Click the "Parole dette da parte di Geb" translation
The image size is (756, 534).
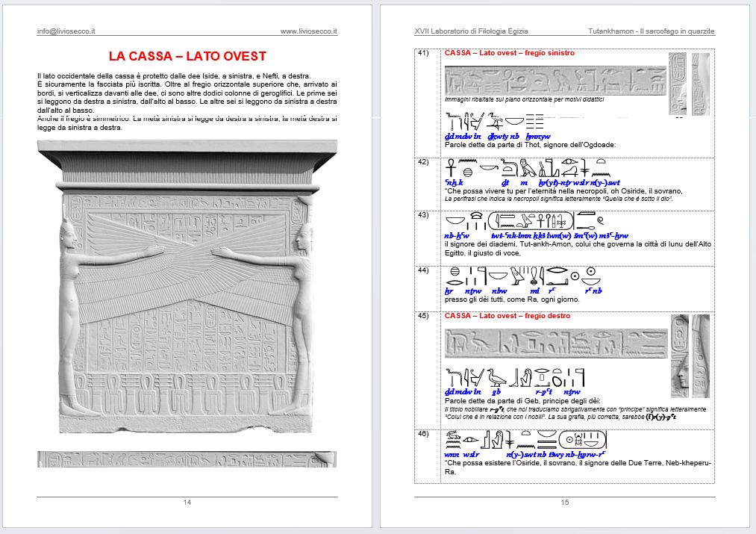click(x=519, y=400)
